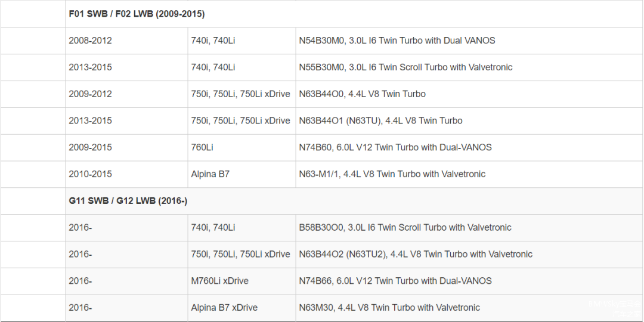
Task: Select the N74B66 6.0L V12 engine cell
Action: 395,281
